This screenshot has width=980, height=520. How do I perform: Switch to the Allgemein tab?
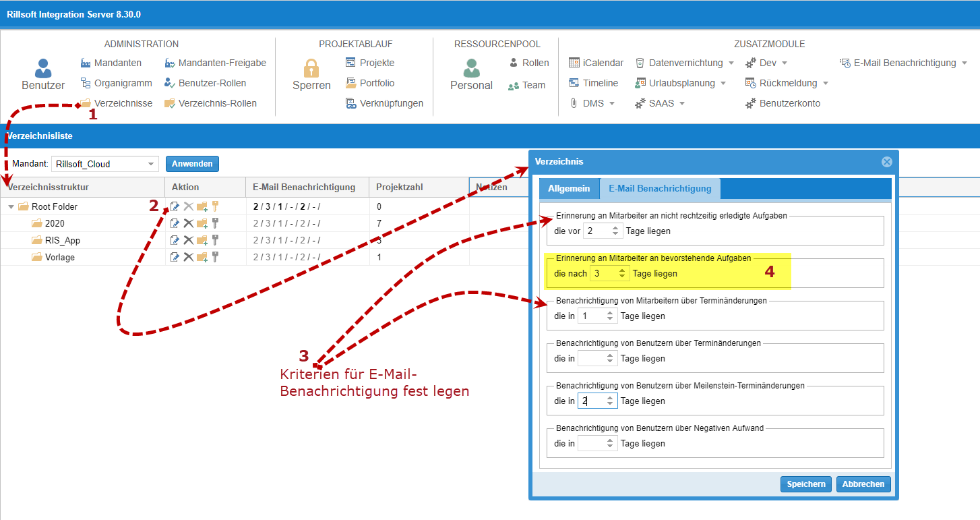(x=569, y=188)
